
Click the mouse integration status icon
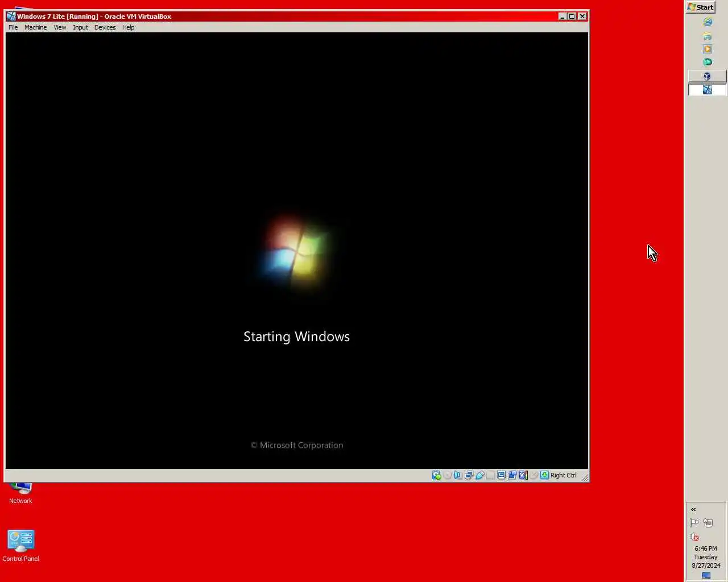pyautogui.click(x=533, y=475)
